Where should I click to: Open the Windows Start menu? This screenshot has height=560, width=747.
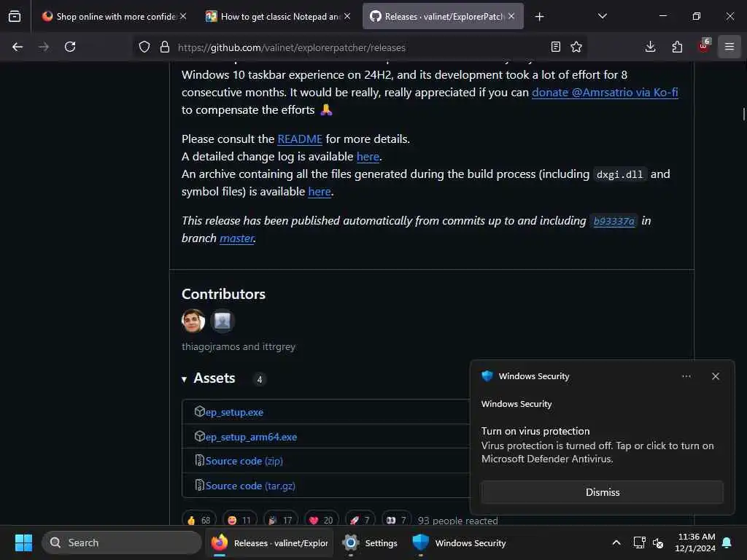click(x=23, y=542)
